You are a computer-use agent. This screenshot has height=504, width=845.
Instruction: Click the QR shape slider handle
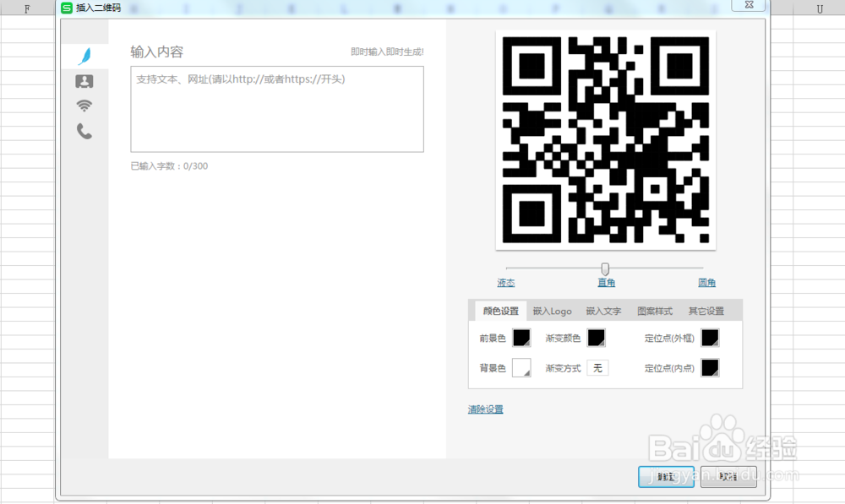(x=605, y=268)
